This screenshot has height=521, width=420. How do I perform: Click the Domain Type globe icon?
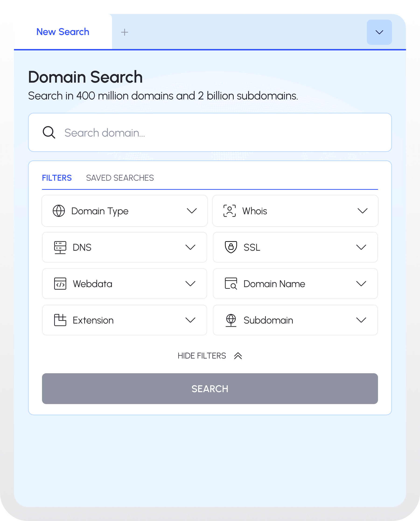pos(59,211)
